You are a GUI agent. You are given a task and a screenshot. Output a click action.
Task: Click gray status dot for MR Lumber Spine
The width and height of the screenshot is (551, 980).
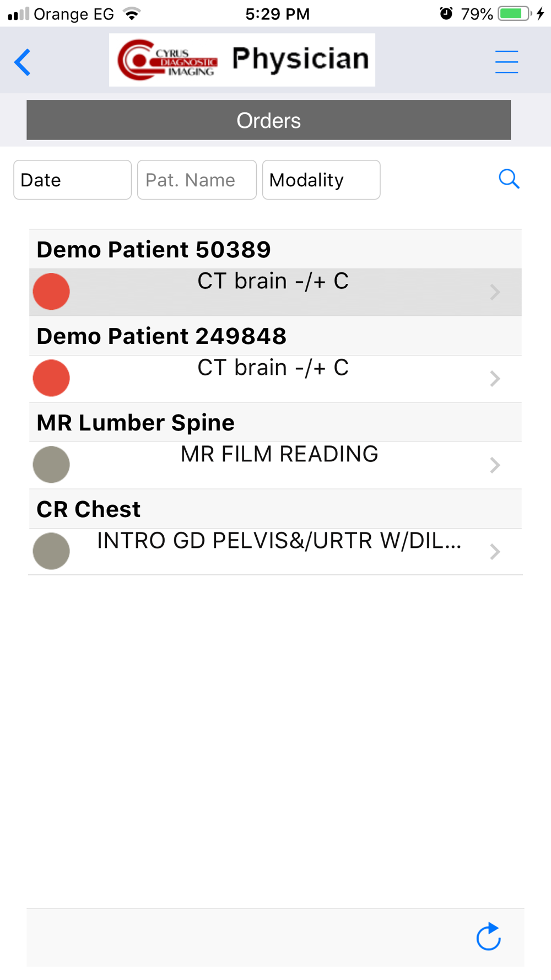coord(51,465)
